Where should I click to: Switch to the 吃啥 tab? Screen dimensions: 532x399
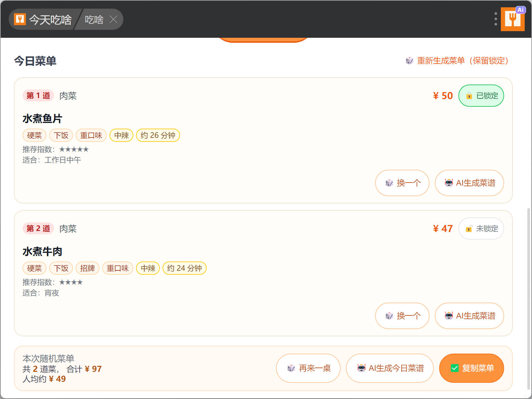pos(94,20)
